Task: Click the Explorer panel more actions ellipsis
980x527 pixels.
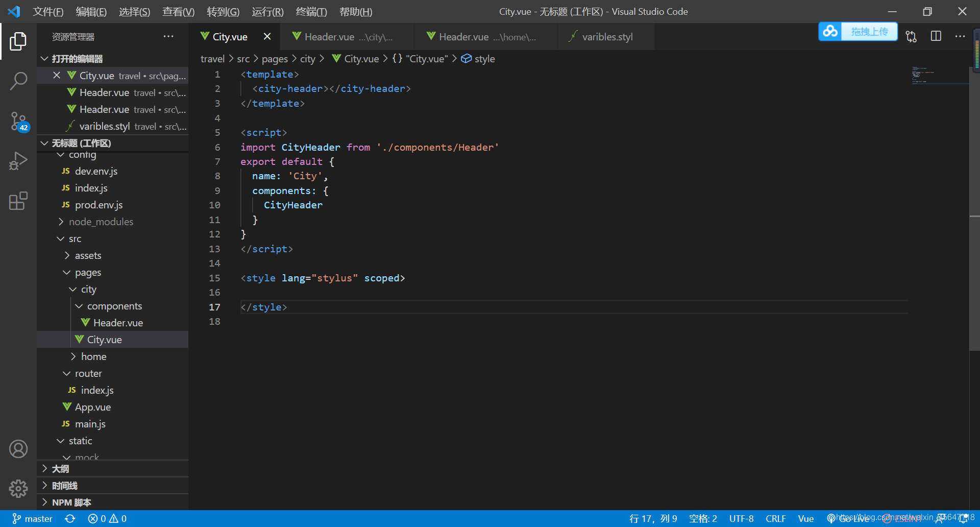Action: (168, 37)
